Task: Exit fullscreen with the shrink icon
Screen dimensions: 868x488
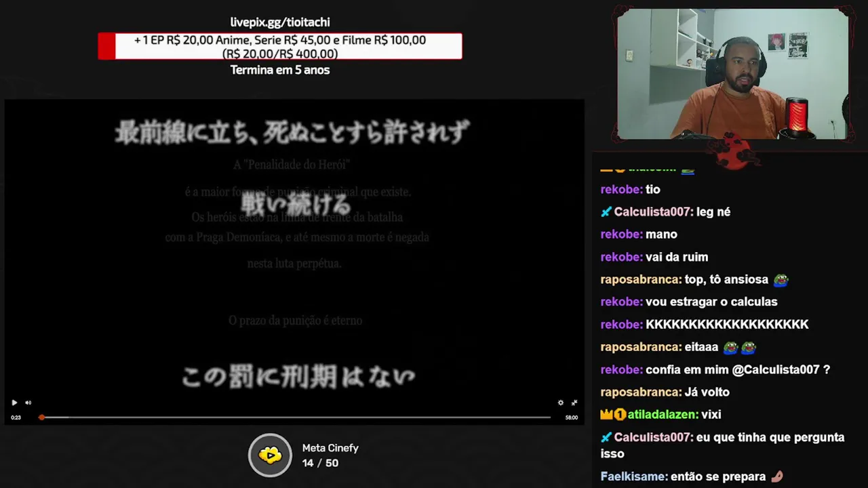Action: pos(574,403)
